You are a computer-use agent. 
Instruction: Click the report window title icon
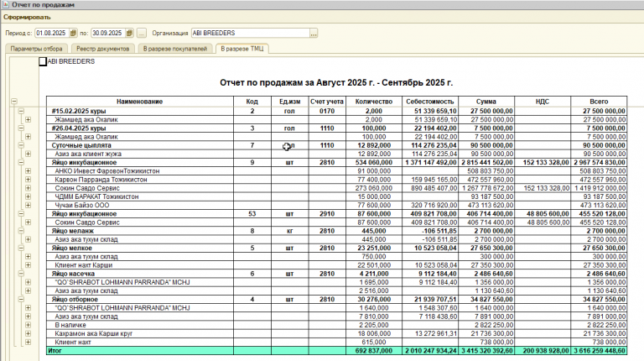click(5, 5)
